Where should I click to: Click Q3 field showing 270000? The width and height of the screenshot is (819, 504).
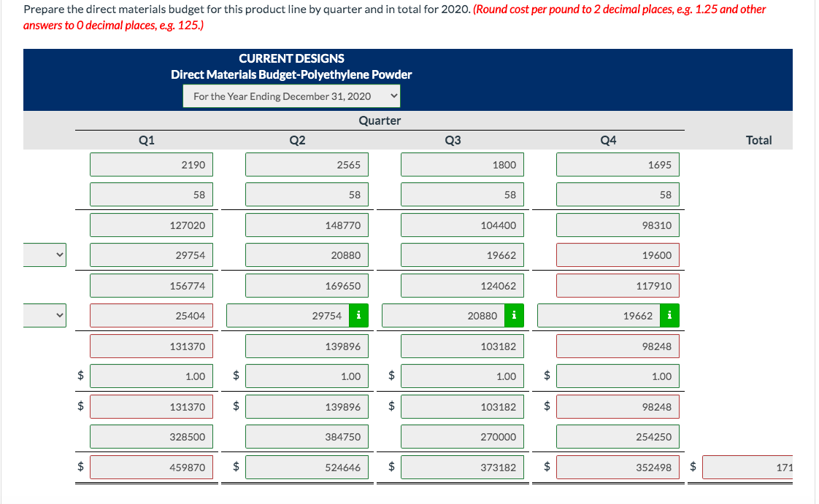coord(462,437)
